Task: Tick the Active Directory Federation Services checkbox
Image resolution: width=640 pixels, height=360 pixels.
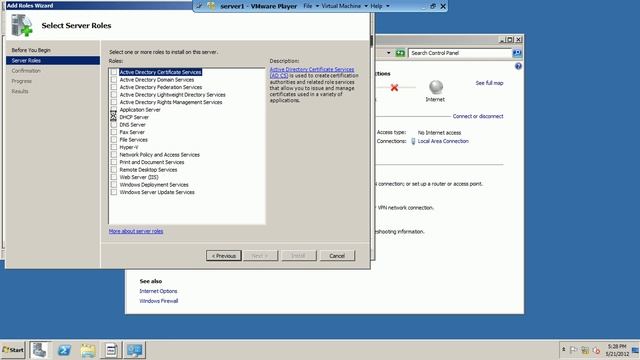Action: (114, 87)
